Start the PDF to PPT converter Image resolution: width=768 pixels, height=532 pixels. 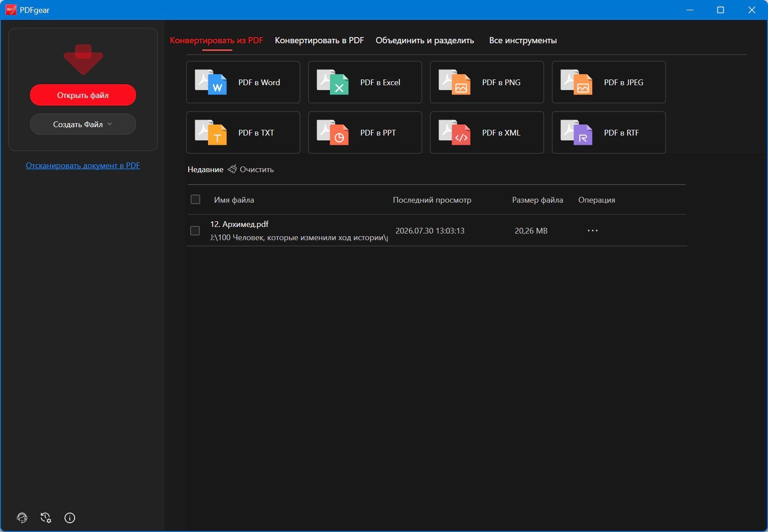(365, 132)
